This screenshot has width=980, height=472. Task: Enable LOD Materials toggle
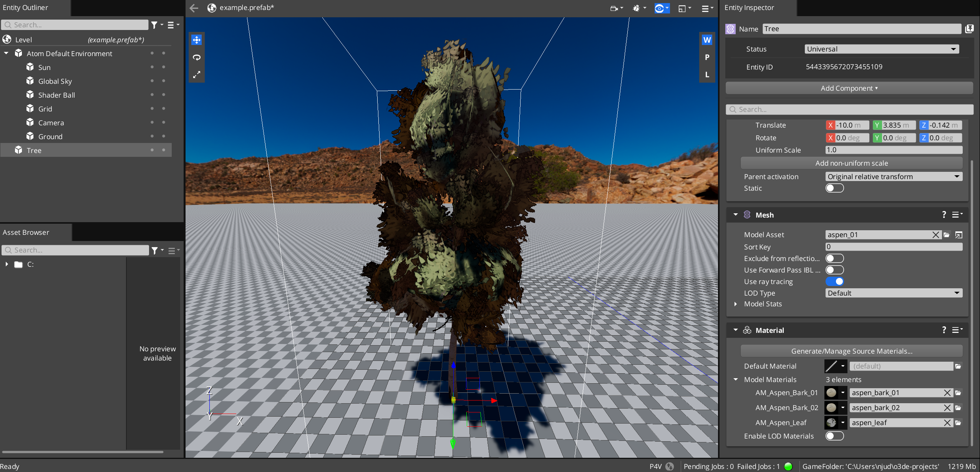tap(834, 436)
